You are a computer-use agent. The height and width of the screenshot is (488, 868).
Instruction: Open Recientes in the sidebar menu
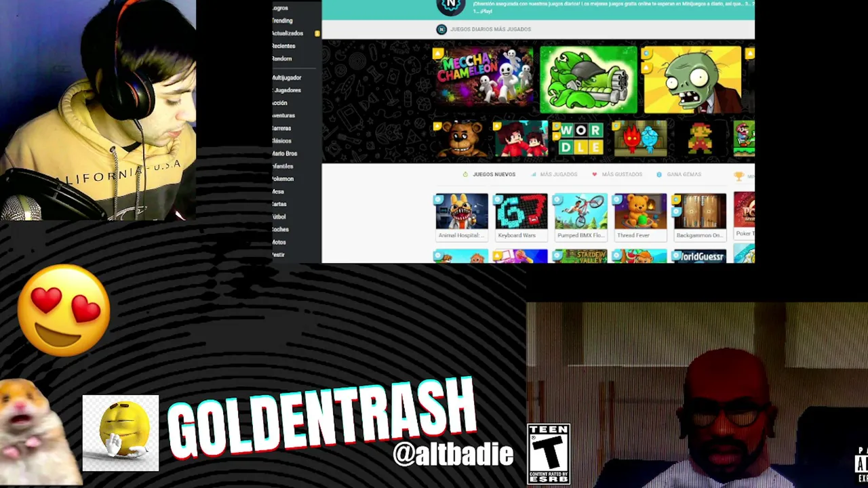point(283,46)
